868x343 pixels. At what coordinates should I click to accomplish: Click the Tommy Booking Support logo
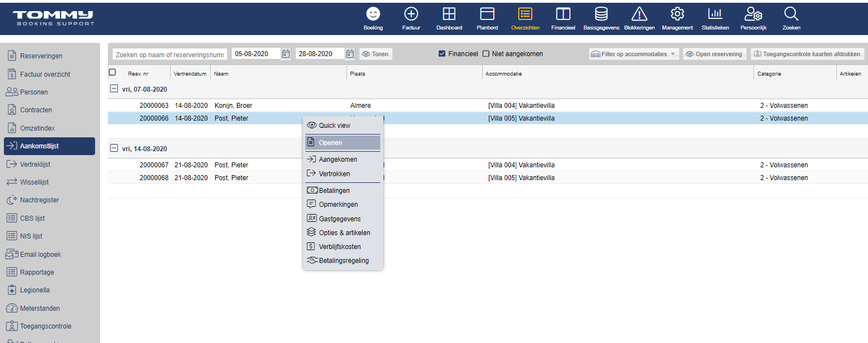click(x=53, y=18)
